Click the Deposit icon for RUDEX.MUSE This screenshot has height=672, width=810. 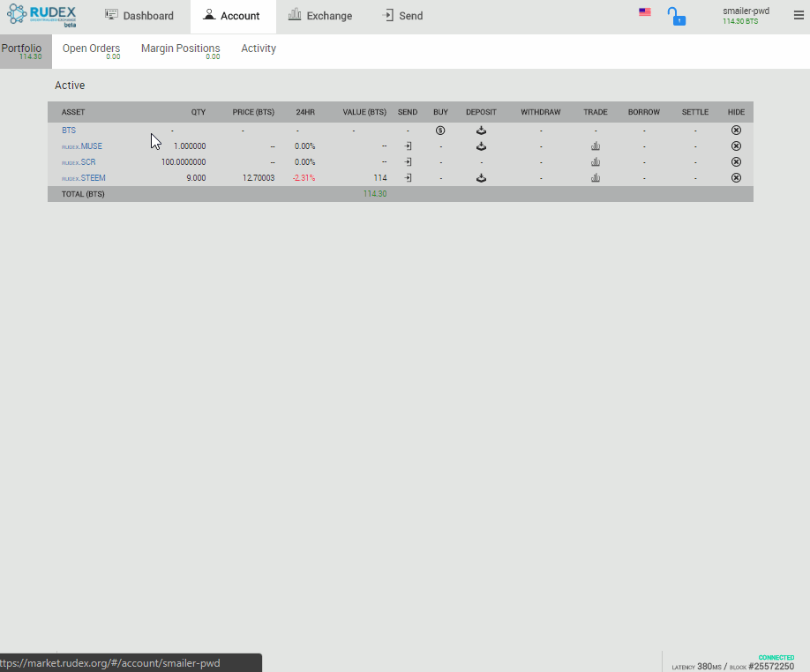(481, 146)
